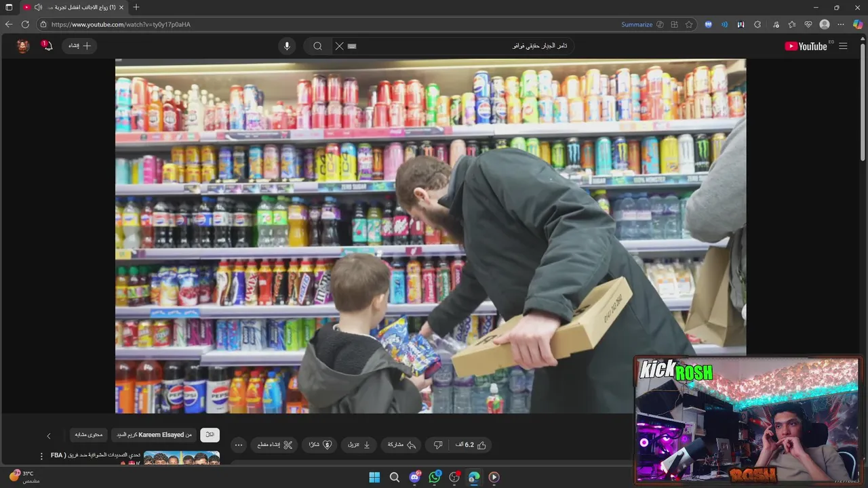
Task: Click the page vertical scrollbar
Action: pyautogui.click(x=863, y=102)
